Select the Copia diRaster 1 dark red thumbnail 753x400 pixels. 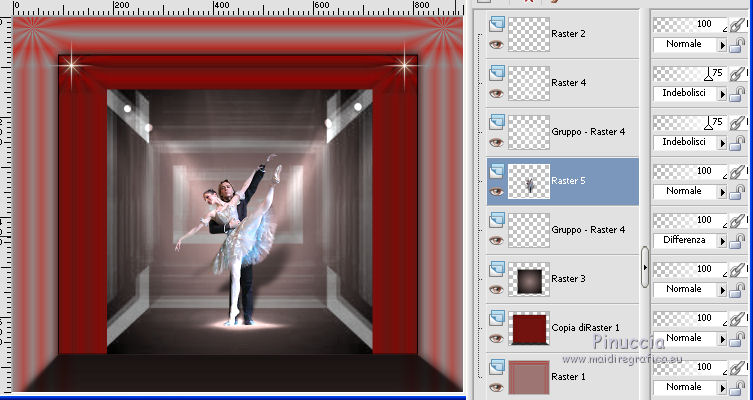pyautogui.click(x=529, y=328)
